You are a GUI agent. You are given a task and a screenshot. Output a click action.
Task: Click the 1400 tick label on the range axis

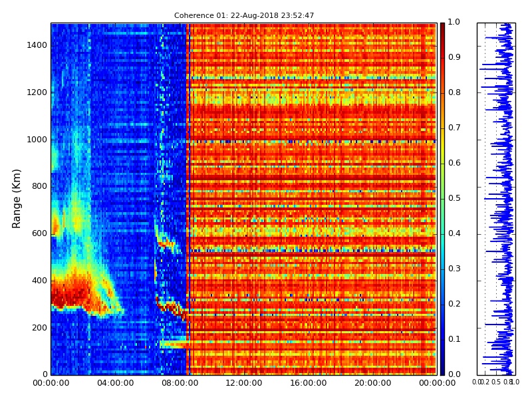coord(37,45)
